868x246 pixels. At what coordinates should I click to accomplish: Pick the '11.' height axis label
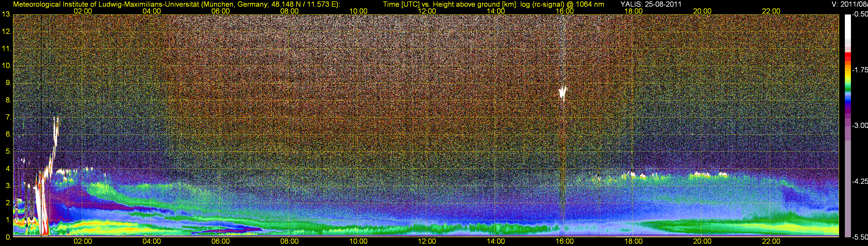pyautogui.click(x=7, y=49)
